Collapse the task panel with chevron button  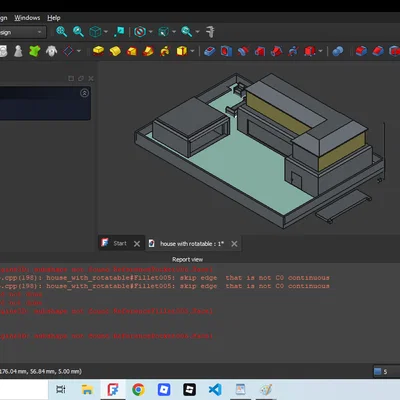(84, 93)
